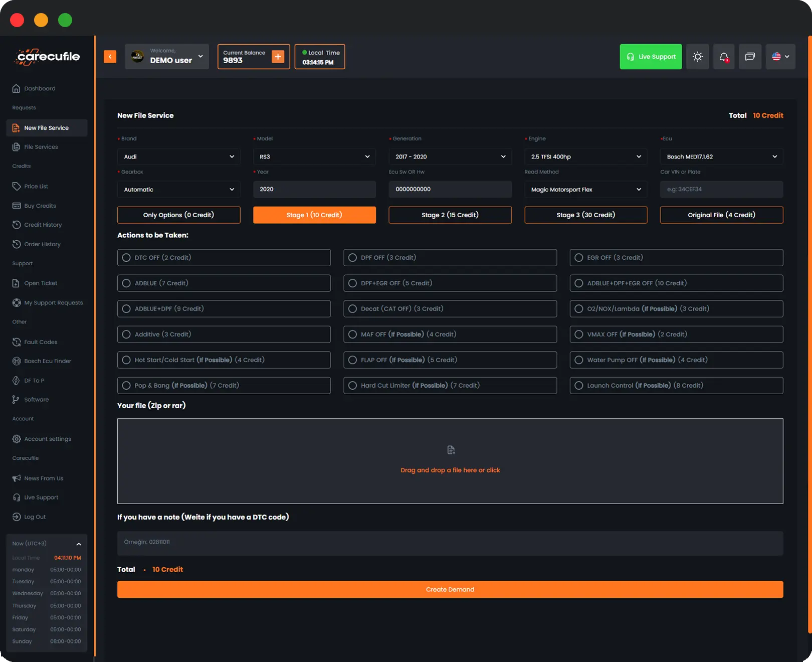This screenshot has width=812, height=662.
Task: Choose the Stage 2 (15 Credit) button
Action: [x=450, y=215]
